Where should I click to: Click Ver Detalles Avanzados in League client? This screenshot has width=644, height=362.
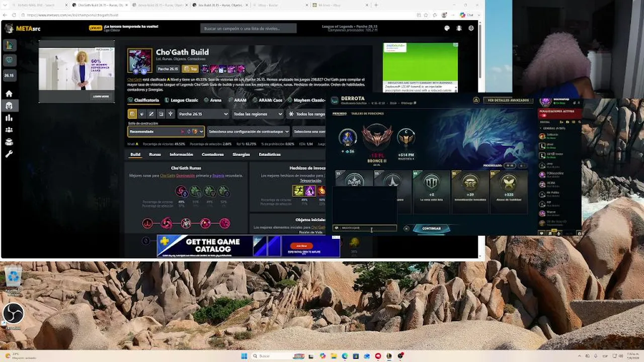(x=508, y=100)
